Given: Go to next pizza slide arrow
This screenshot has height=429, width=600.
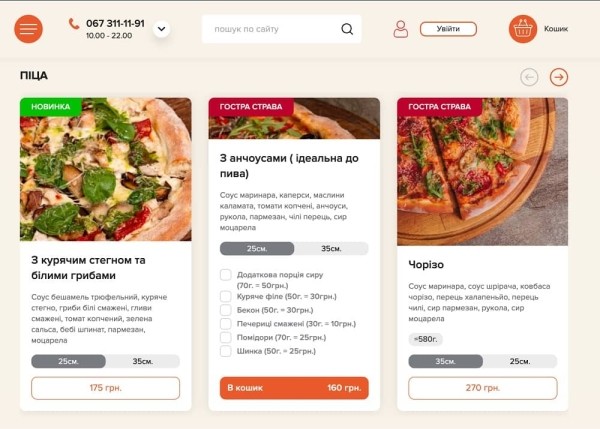Looking at the screenshot, I should (559, 77).
